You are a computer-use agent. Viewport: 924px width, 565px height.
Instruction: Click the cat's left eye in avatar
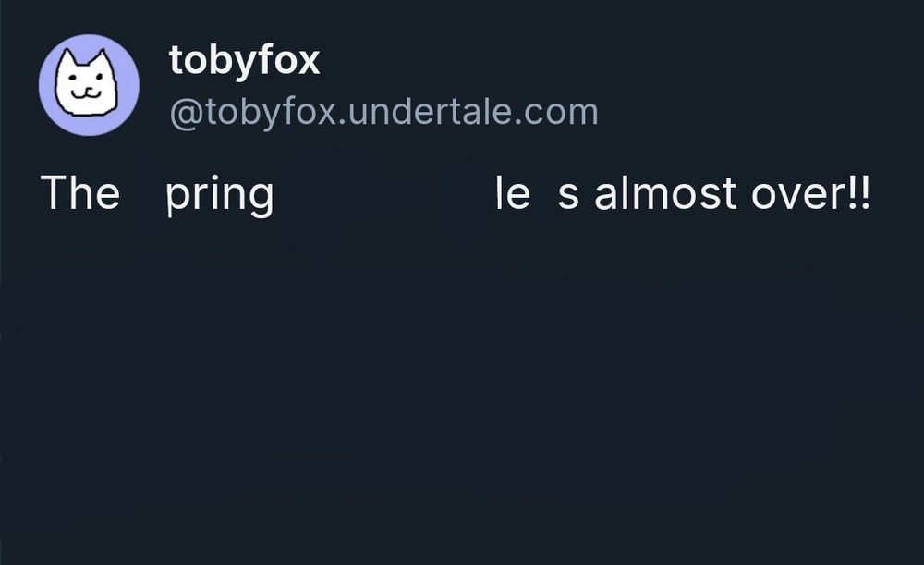coord(72,79)
